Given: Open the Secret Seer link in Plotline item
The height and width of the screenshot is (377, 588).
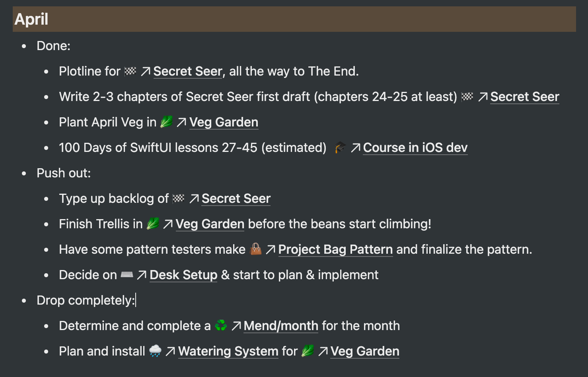Looking at the screenshot, I should [188, 72].
